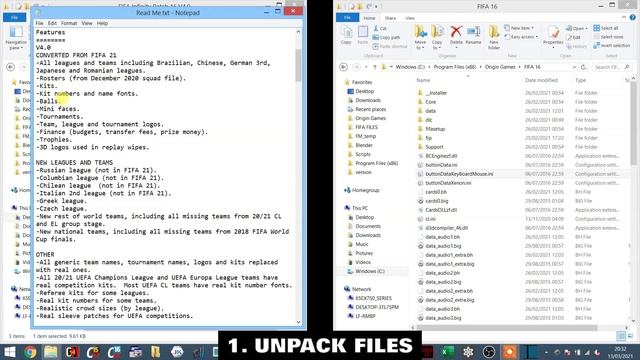Screen dimensions: 640x360
Task: Click Copy path in the ribbon
Action: (386, 37)
